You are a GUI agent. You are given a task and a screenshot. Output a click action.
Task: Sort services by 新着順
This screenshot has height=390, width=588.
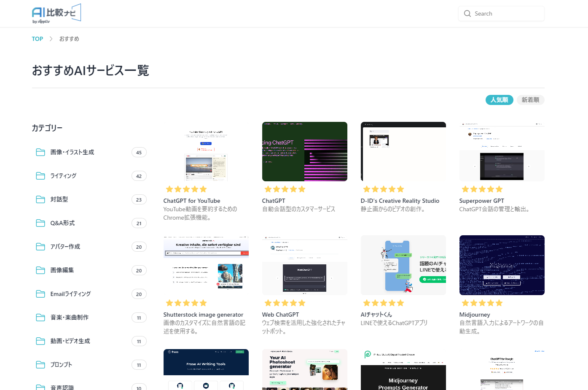point(531,100)
